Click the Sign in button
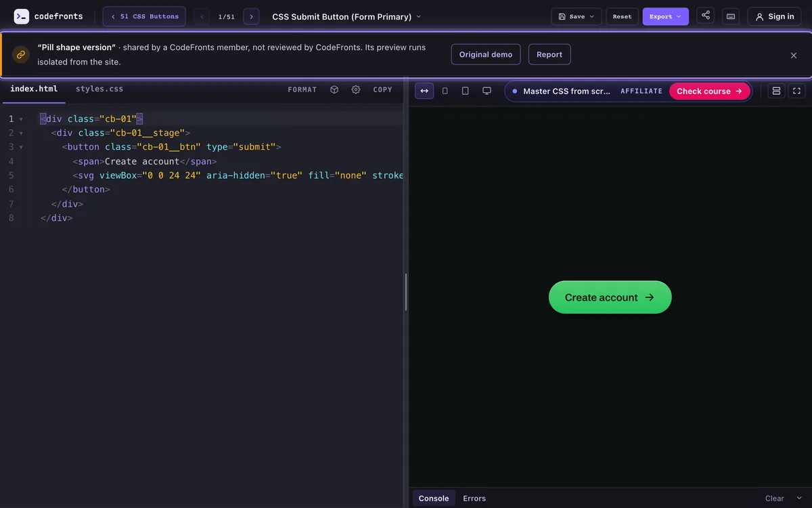Image resolution: width=812 pixels, height=508 pixels. pos(775,16)
